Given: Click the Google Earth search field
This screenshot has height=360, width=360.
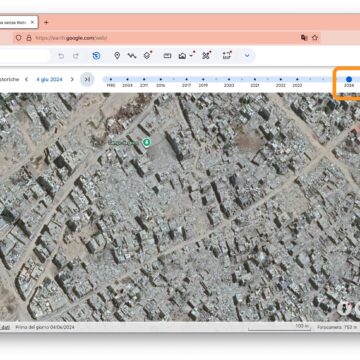Looking at the screenshot, I should coord(25,56).
